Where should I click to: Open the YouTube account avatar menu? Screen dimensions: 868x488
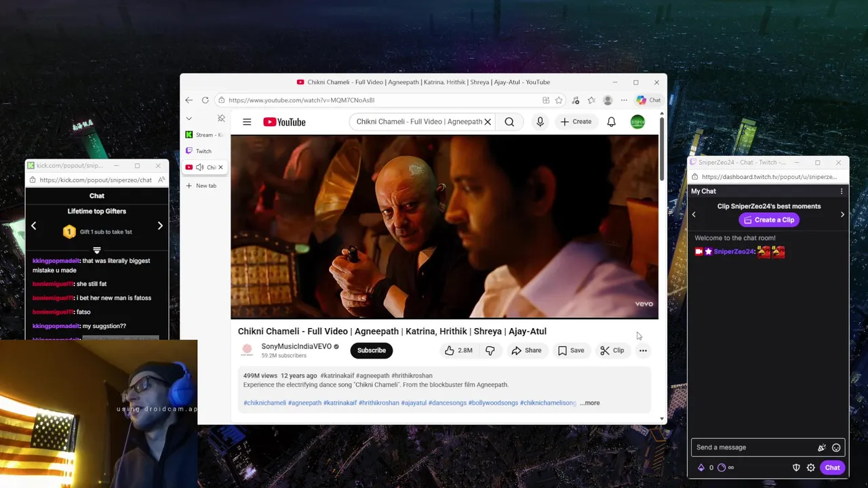click(x=637, y=122)
